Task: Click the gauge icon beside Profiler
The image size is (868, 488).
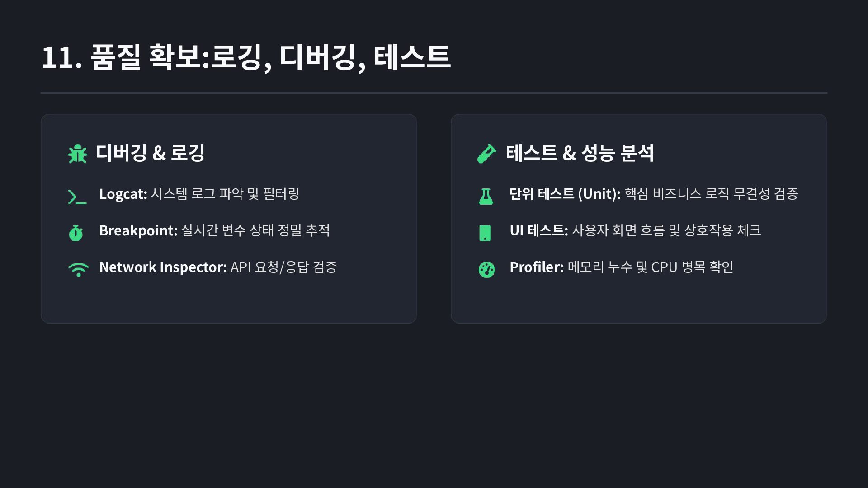Action: [x=486, y=270]
